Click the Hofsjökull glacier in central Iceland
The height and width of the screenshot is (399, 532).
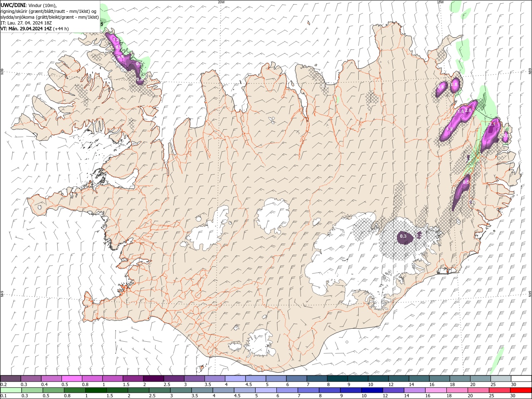tap(273, 216)
